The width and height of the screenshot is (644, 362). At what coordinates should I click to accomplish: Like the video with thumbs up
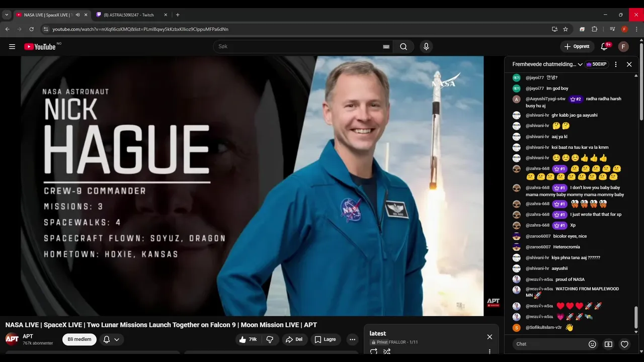click(248, 339)
